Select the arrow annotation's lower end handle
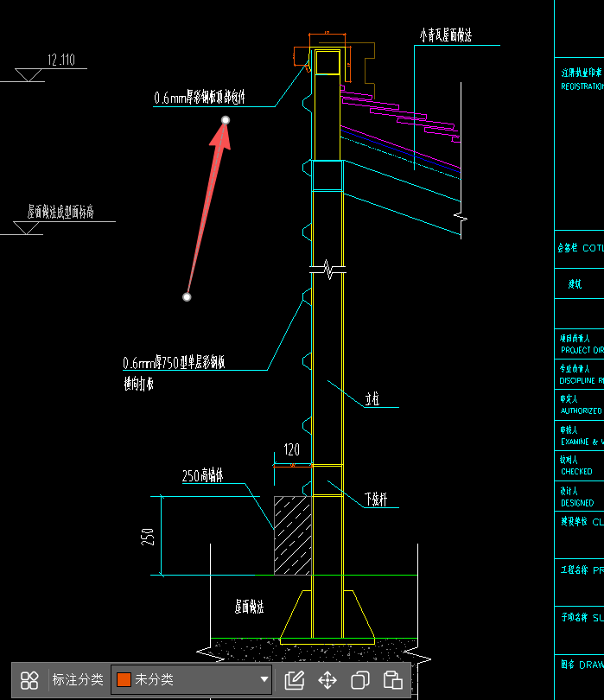The width and height of the screenshot is (604, 700). point(187,297)
